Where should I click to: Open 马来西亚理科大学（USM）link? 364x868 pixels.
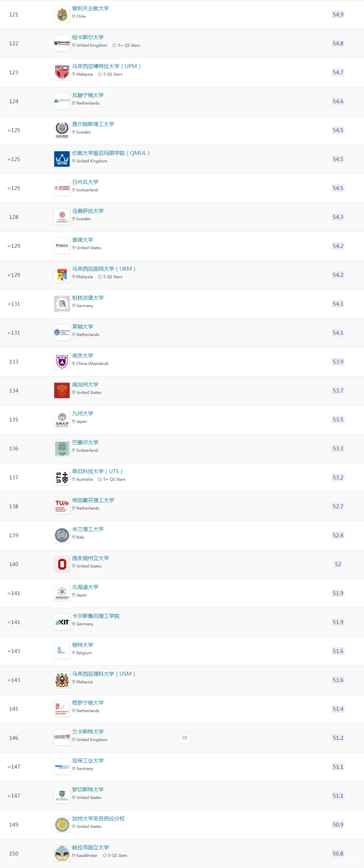pyautogui.click(x=104, y=674)
